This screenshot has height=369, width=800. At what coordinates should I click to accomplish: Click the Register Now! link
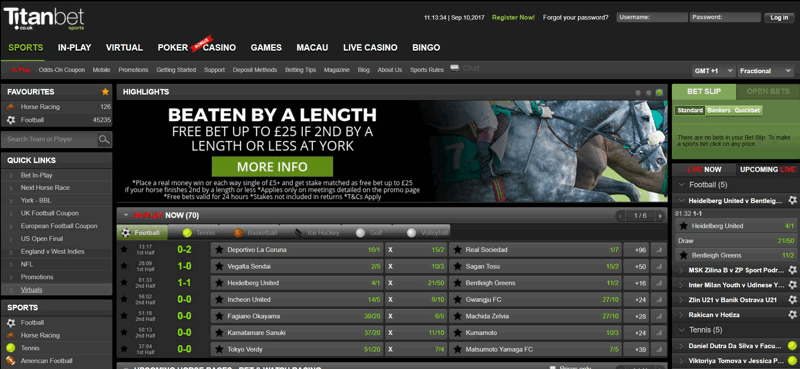[x=513, y=17]
